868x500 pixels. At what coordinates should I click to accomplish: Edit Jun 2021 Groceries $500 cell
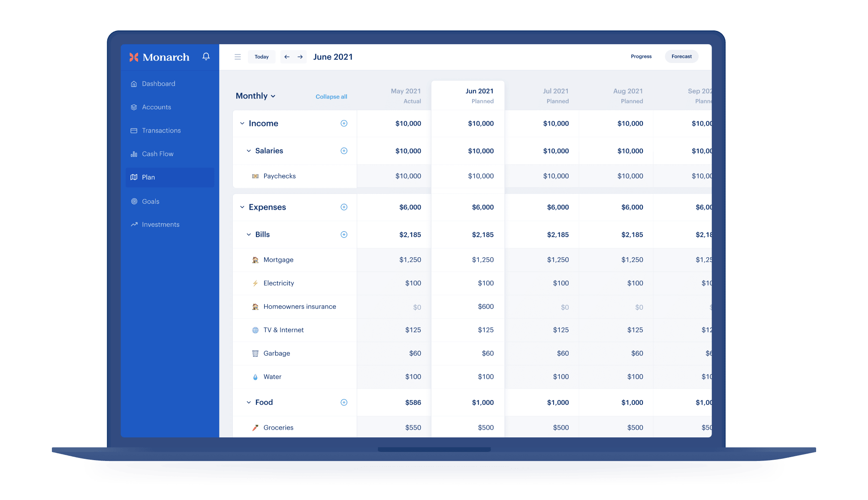click(467, 428)
